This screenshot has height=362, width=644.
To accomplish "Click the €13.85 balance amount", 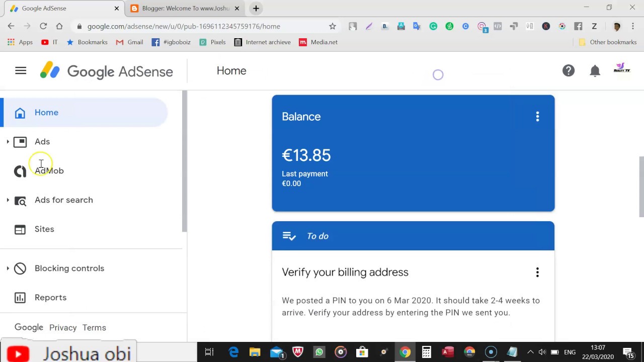I will click(306, 155).
